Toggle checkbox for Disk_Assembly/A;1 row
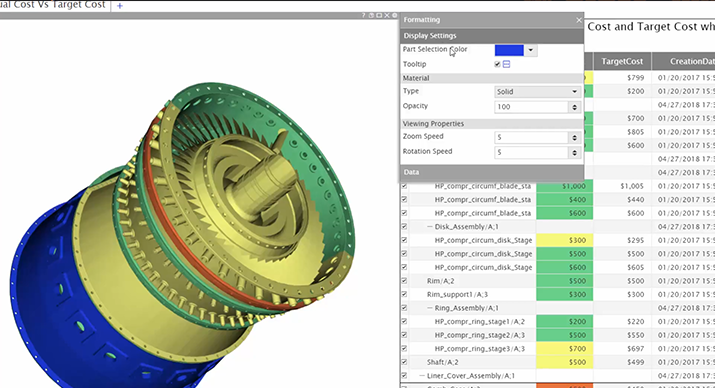This screenshot has height=388, width=715. tap(404, 227)
